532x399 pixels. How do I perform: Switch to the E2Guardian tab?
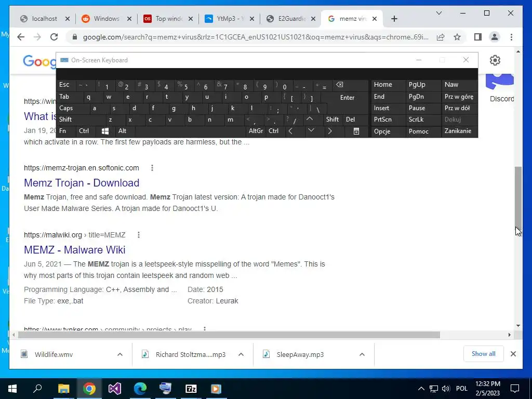point(291,19)
